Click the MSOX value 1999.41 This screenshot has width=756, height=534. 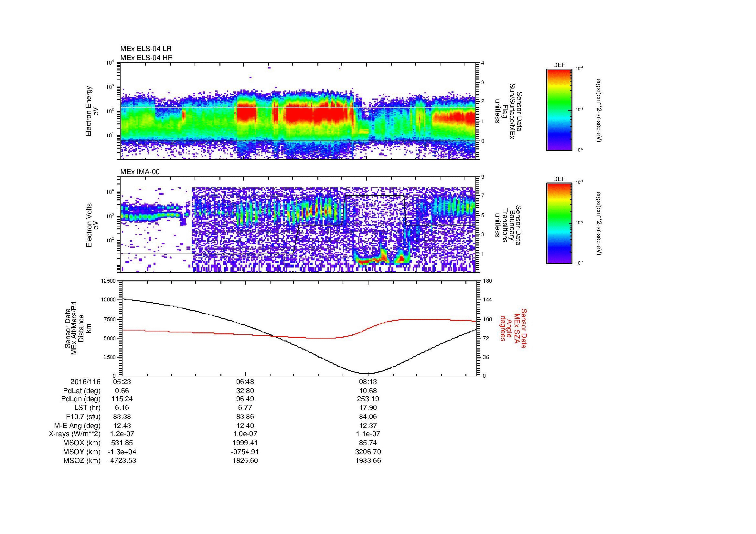pyautogui.click(x=245, y=443)
